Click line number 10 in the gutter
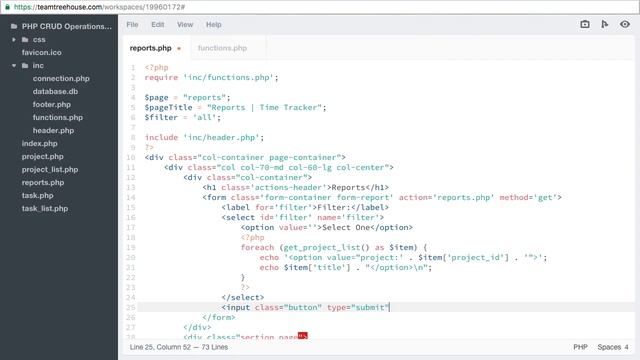The height and width of the screenshot is (360, 640). pyautogui.click(x=131, y=158)
